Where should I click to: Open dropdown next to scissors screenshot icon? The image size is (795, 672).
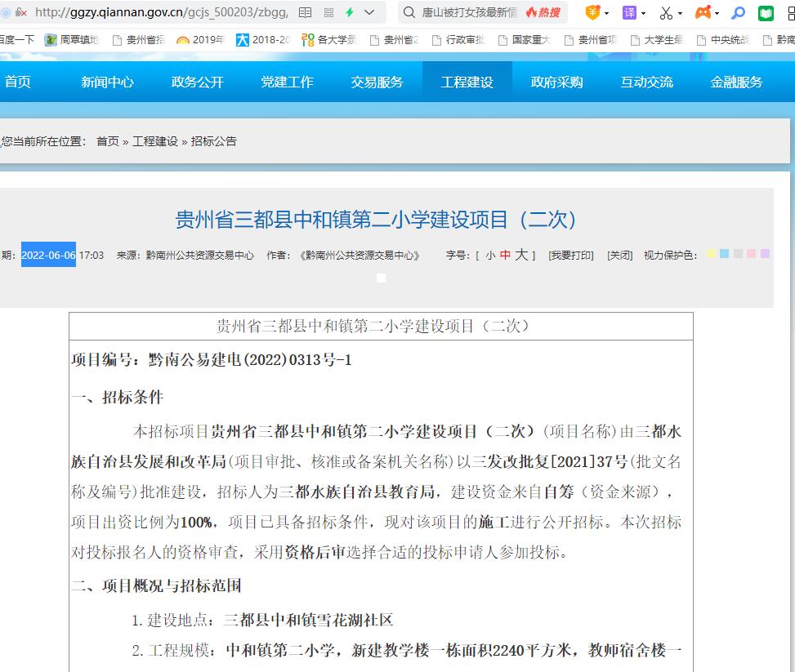point(680,14)
